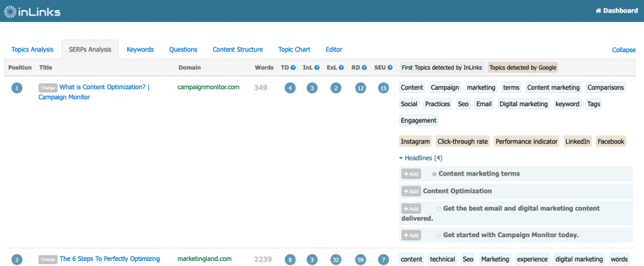Click SEU value 7 badge
This screenshot has width=644, height=266.
(x=384, y=260)
